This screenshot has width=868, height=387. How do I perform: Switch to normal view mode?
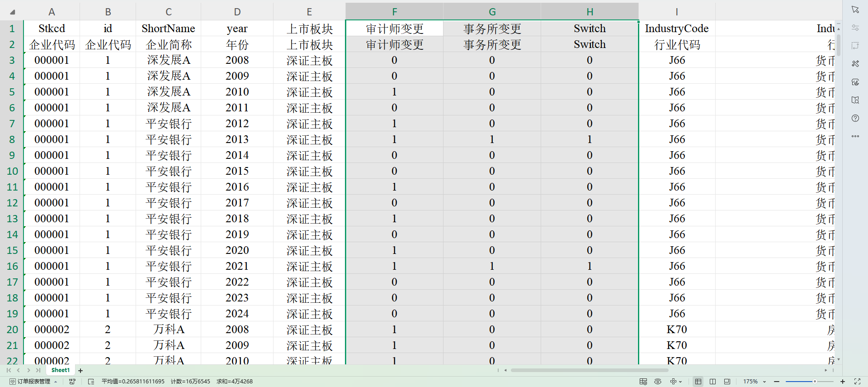[698, 382]
